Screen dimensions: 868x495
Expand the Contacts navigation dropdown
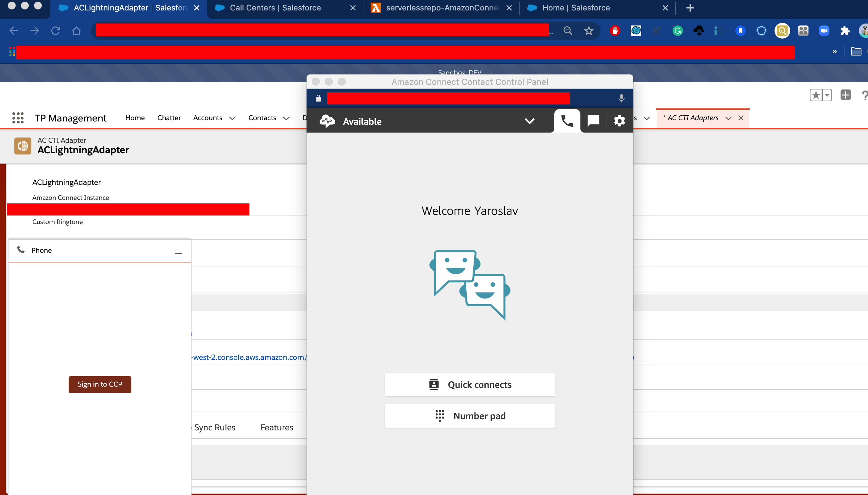[x=286, y=118]
